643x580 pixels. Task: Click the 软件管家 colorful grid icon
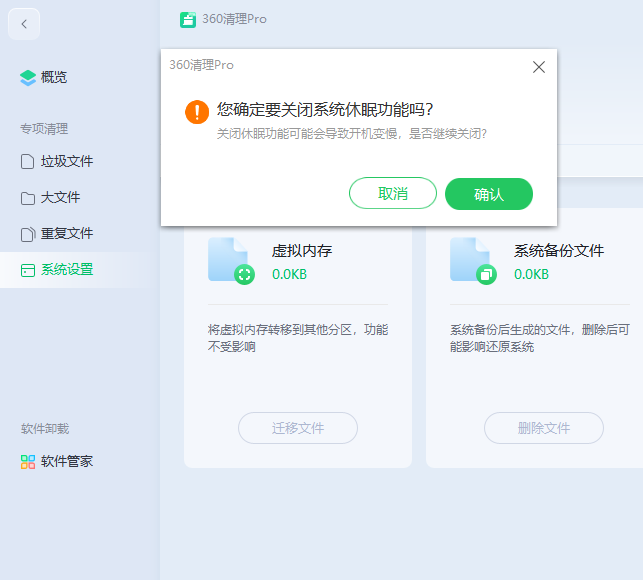click(x=27, y=462)
